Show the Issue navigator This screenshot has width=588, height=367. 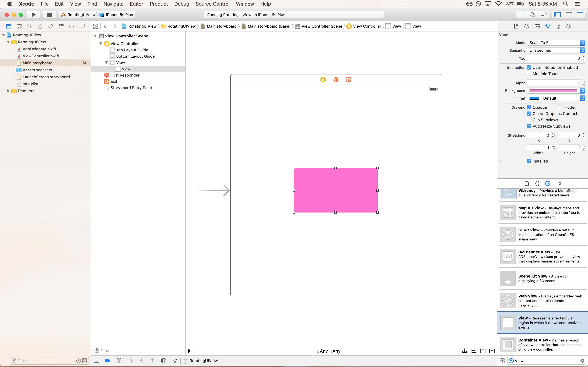click(40, 26)
